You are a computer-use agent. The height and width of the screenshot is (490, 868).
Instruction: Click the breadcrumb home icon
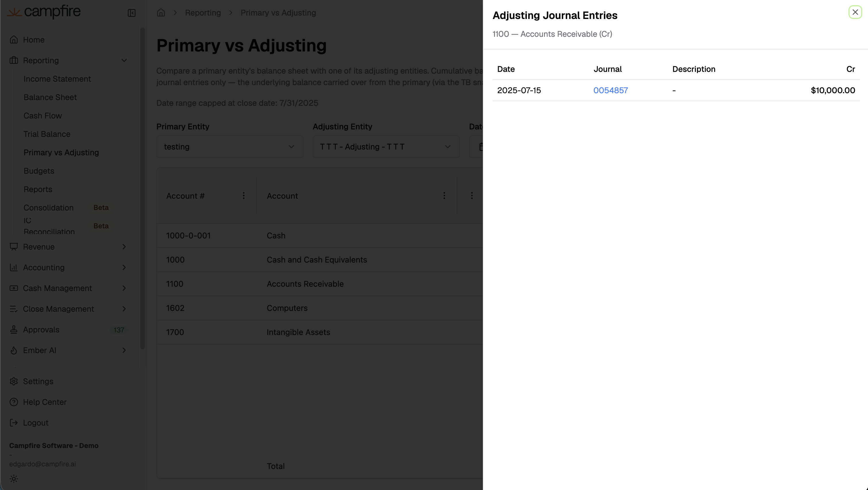coord(161,13)
